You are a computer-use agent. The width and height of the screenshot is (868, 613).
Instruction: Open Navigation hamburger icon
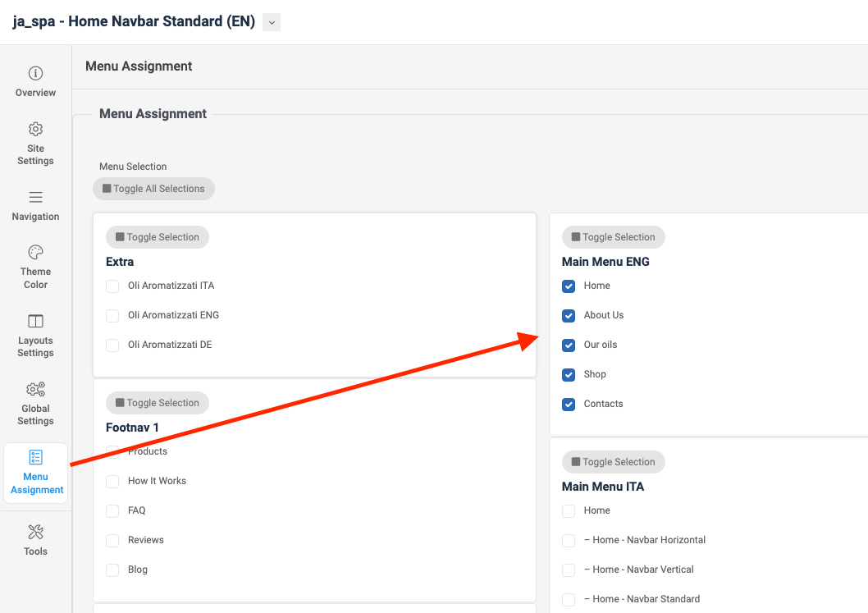pos(35,198)
